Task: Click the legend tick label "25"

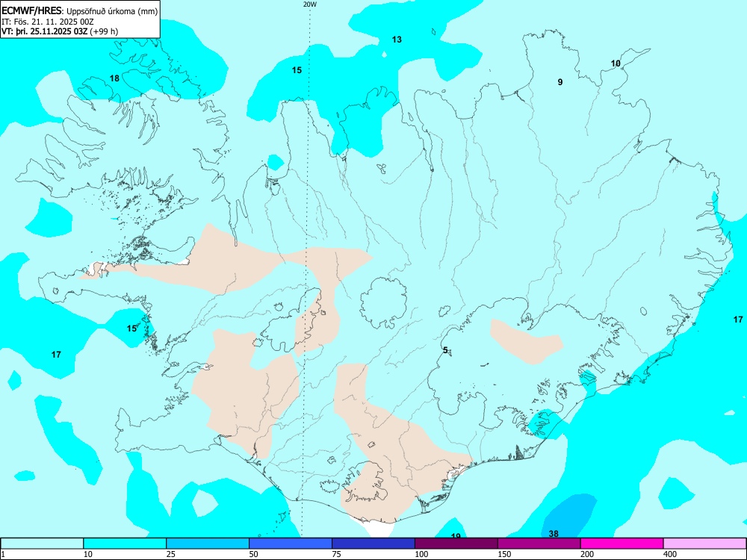Action: [171, 554]
